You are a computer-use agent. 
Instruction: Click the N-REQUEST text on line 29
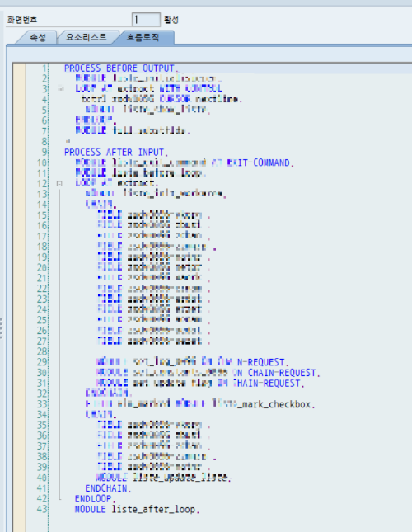tap(262, 362)
